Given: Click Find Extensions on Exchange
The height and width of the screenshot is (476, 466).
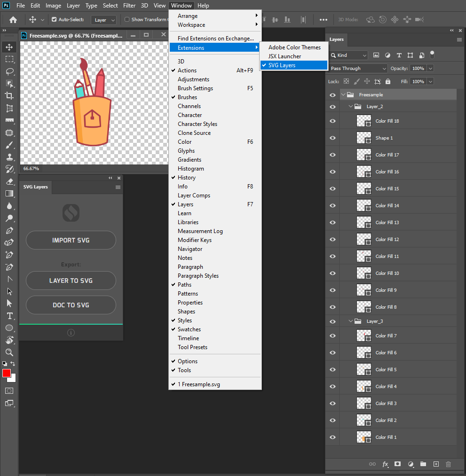Looking at the screenshot, I should 215,38.
